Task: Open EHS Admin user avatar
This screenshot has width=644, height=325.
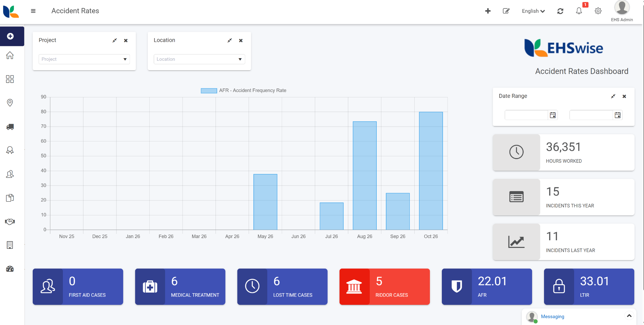Action: pyautogui.click(x=622, y=7)
